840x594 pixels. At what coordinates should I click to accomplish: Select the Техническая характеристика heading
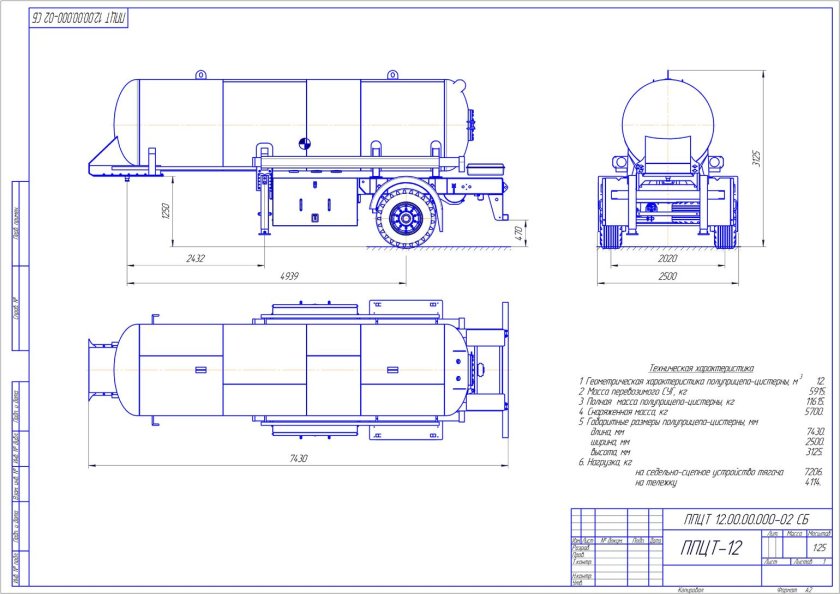701,369
